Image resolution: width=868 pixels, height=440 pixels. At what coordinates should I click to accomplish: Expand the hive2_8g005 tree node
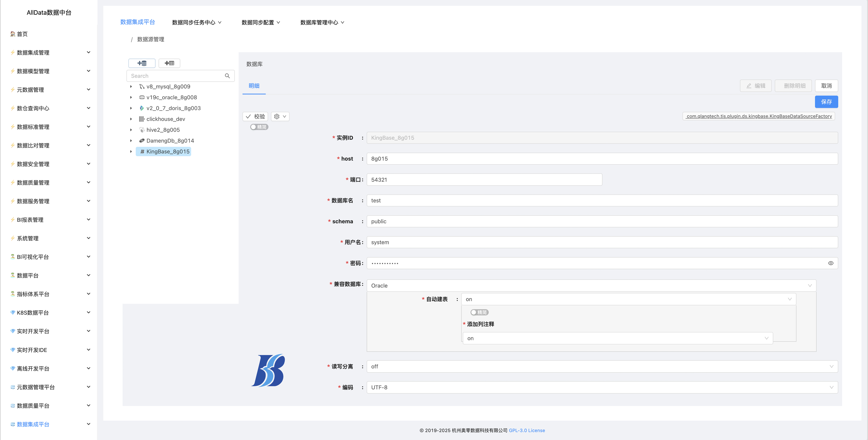pos(131,130)
